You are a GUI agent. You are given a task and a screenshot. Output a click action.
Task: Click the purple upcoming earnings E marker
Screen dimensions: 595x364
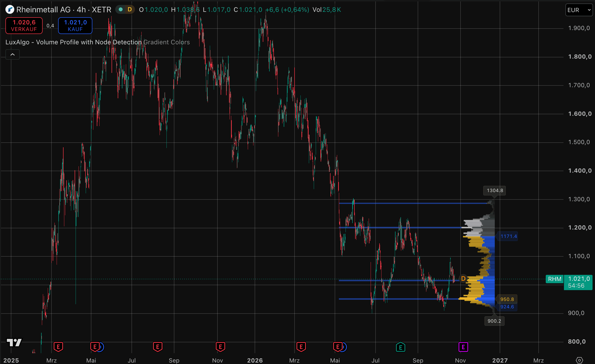coord(463,347)
